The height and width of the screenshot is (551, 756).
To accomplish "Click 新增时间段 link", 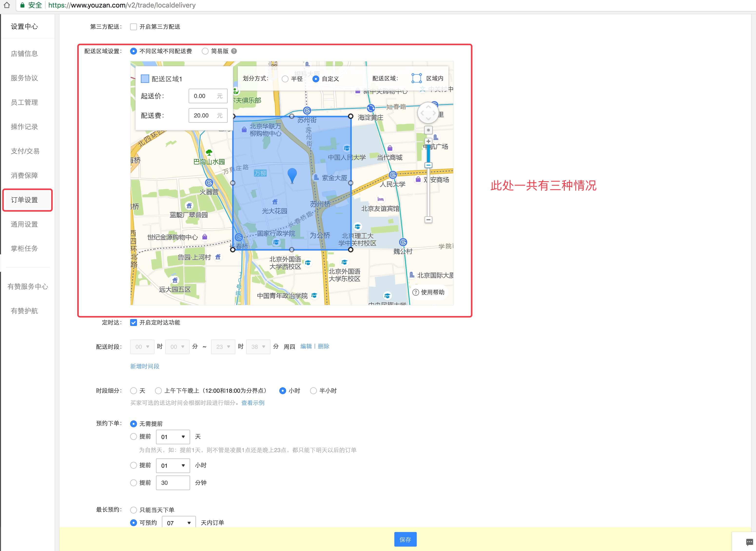I will (145, 366).
